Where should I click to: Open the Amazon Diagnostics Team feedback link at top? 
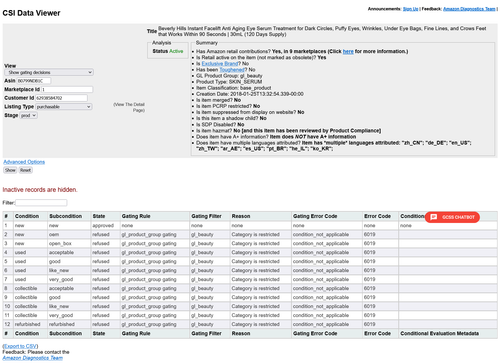469,9
